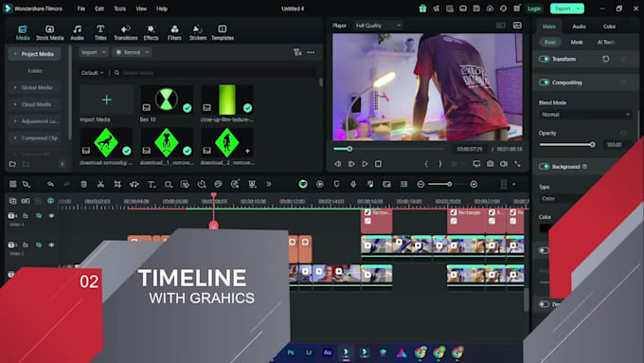Play the video in the player

pyautogui.click(x=365, y=164)
